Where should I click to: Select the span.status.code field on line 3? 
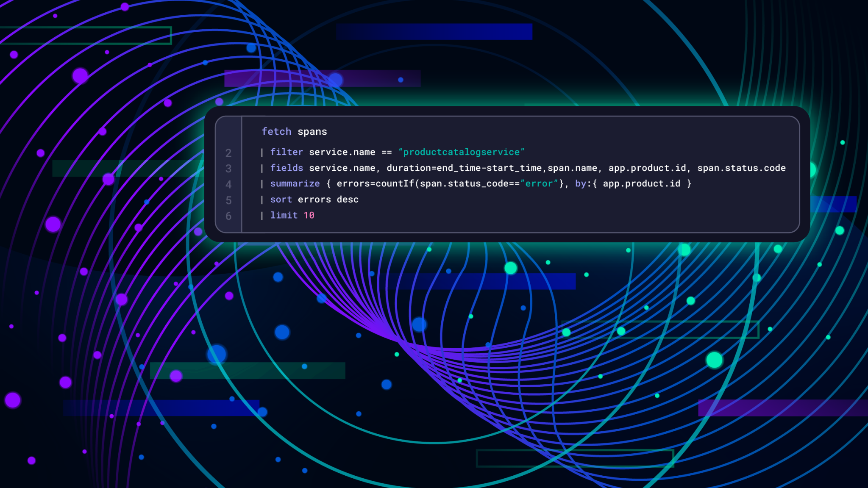[746, 168]
